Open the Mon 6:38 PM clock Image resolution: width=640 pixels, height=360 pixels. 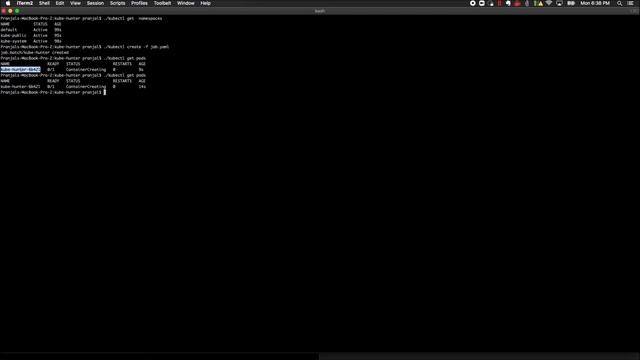click(x=595, y=3)
